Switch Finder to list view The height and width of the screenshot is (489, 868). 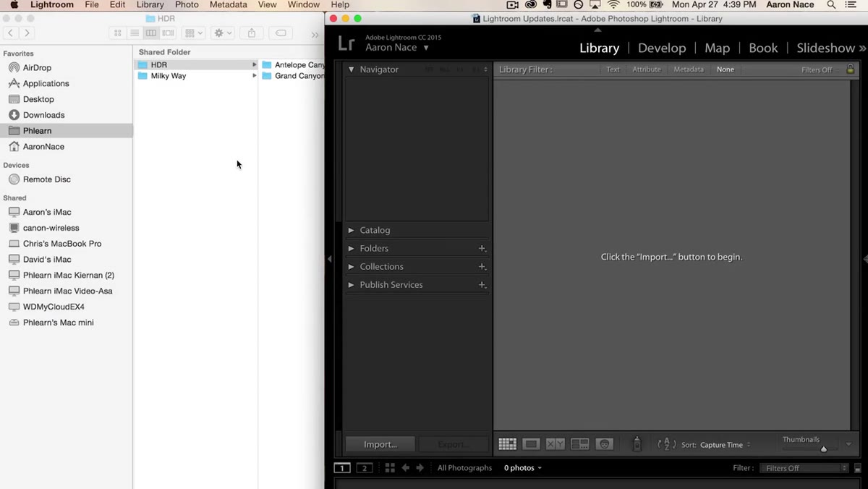click(135, 33)
